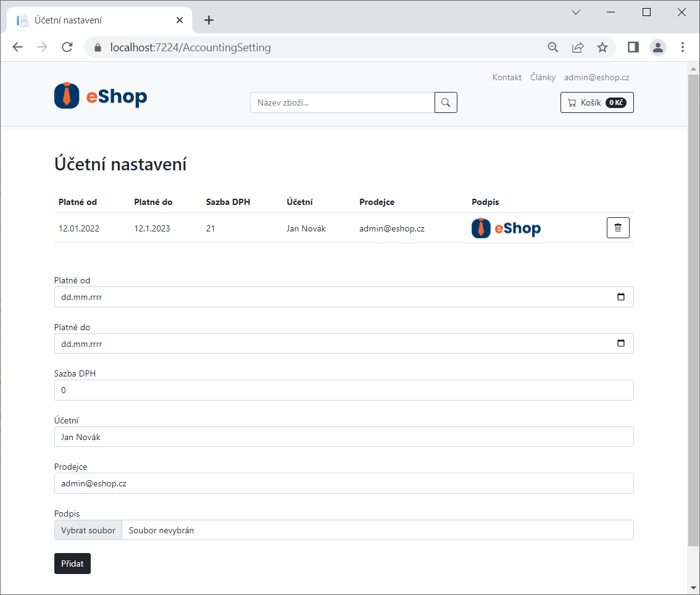Screen dimensions: 700x595
Task: Delete the Jan Novák accounting row
Action: pos(618,228)
